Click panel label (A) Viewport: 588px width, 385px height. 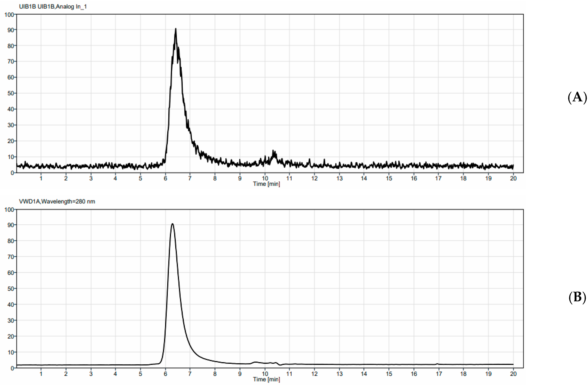577,97
